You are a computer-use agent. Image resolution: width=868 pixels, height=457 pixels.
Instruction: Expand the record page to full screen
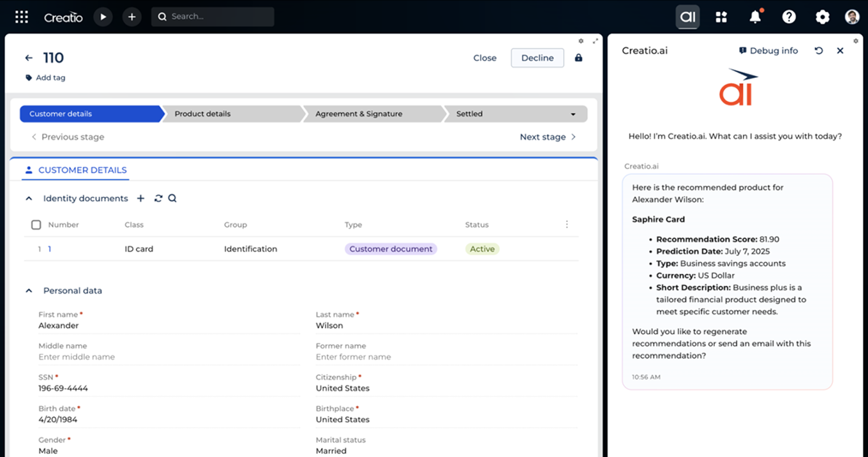[x=595, y=41]
